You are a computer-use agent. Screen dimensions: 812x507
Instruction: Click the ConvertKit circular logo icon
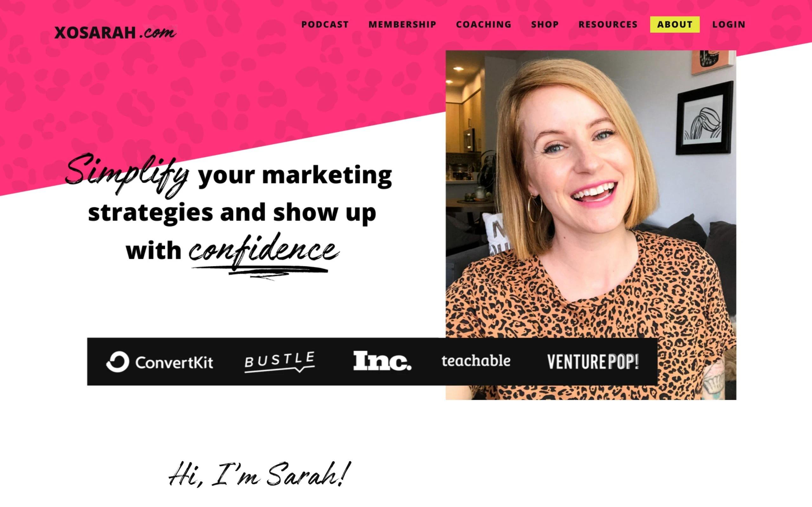[x=117, y=362]
